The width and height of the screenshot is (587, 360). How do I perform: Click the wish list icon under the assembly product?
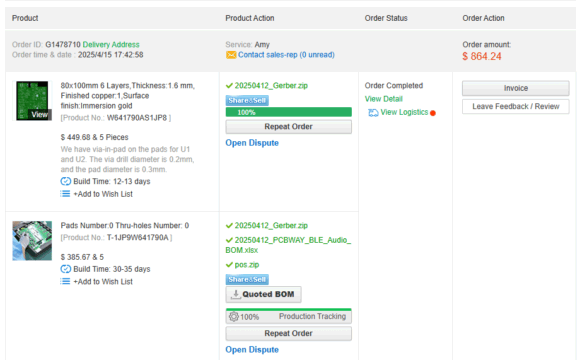[x=65, y=281]
